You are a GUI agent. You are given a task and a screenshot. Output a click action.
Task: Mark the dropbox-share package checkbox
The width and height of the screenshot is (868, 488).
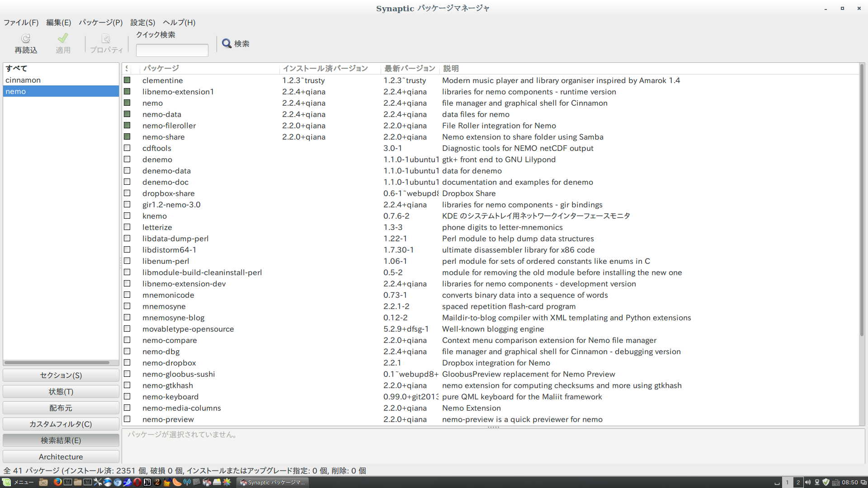coord(127,193)
